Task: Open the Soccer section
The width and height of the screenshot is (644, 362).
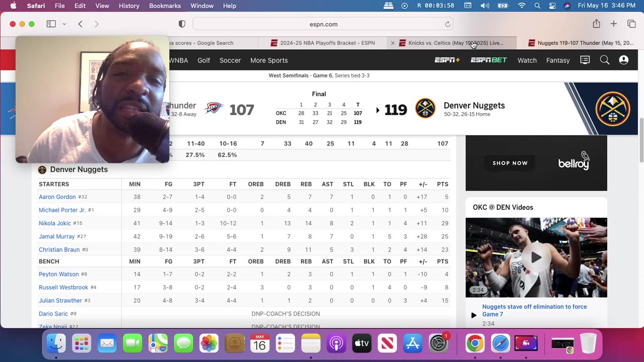Action: click(230, 60)
